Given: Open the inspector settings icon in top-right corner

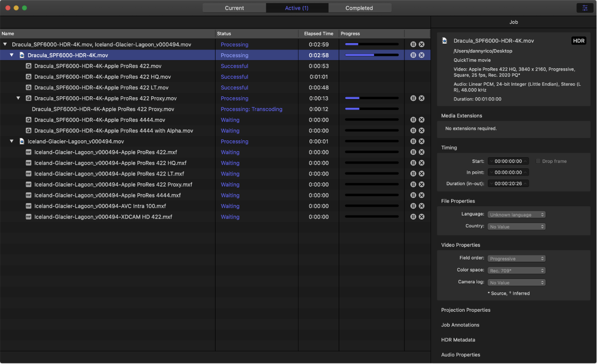Looking at the screenshot, I should 585,8.
